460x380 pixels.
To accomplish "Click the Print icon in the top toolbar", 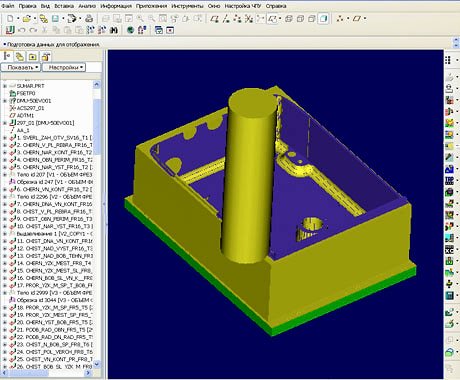I will click(89, 19).
